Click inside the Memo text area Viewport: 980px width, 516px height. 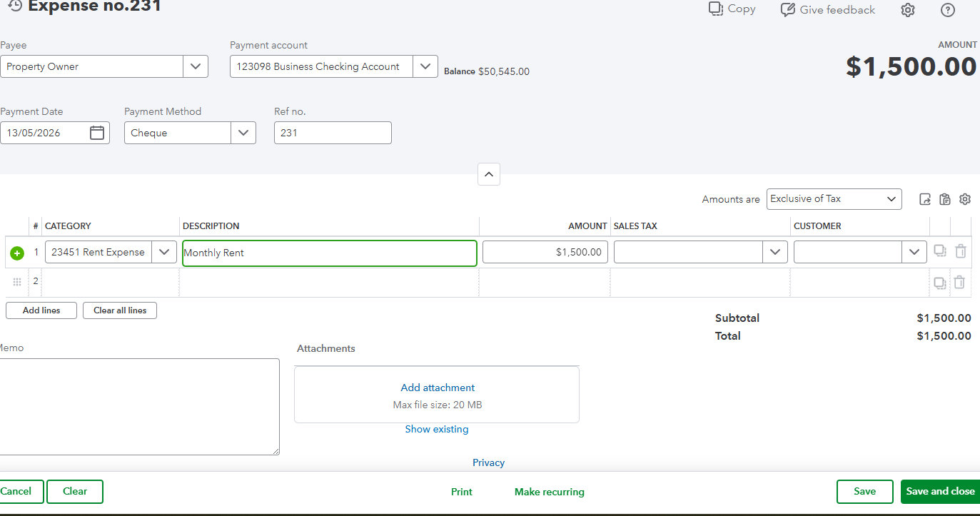139,407
